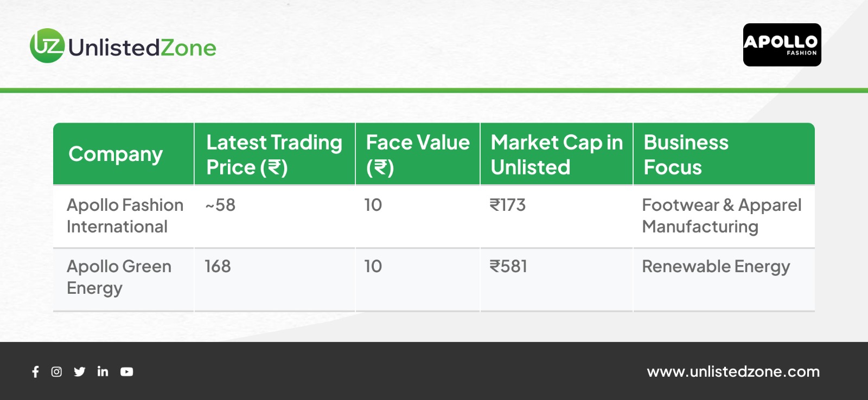Select the Apollo Fashion International cell

click(x=125, y=216)
